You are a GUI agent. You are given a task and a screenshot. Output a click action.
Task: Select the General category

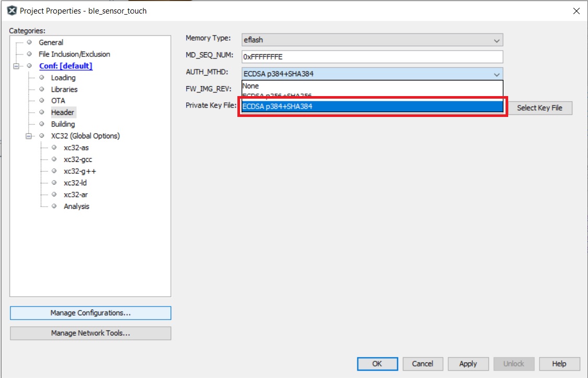[x=51, y=42]
